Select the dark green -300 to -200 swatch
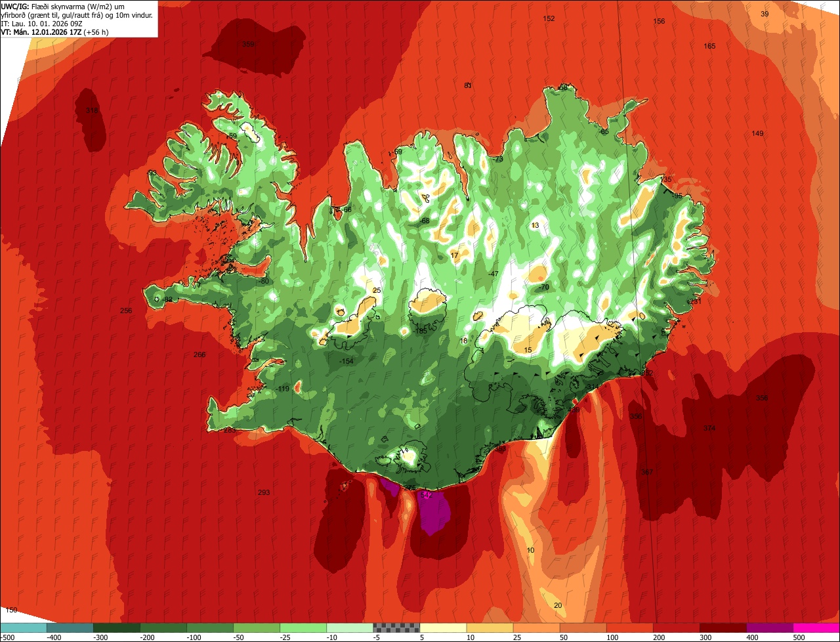Viewport: 840px width, 642px height. [116, 628]
